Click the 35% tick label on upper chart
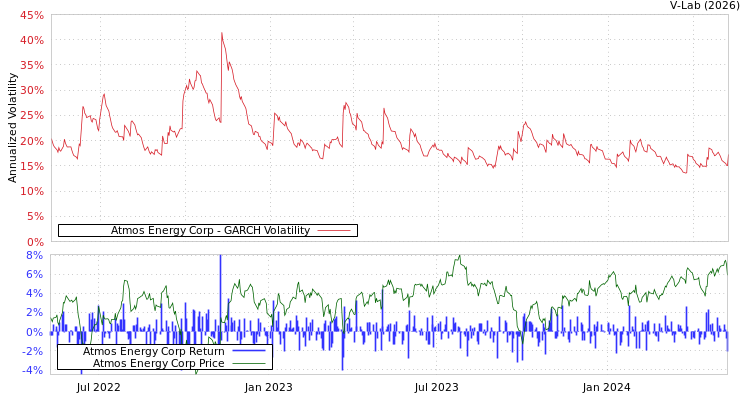Screen dimensions: 750x400 32,65
